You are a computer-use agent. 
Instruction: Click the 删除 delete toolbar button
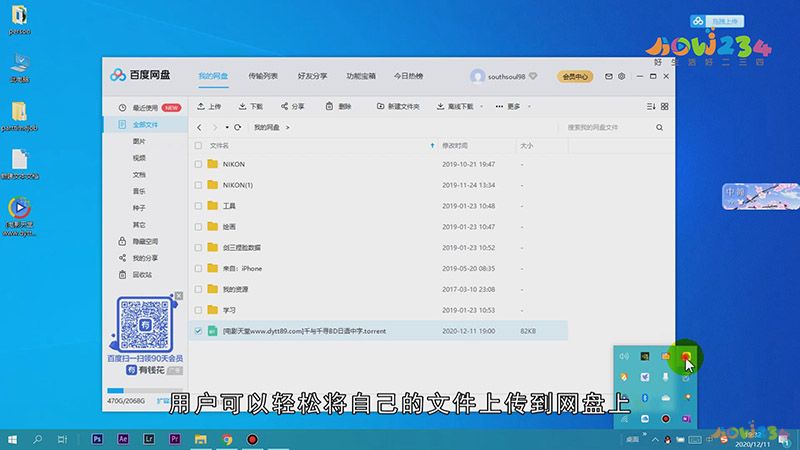[x=339, y=106]
